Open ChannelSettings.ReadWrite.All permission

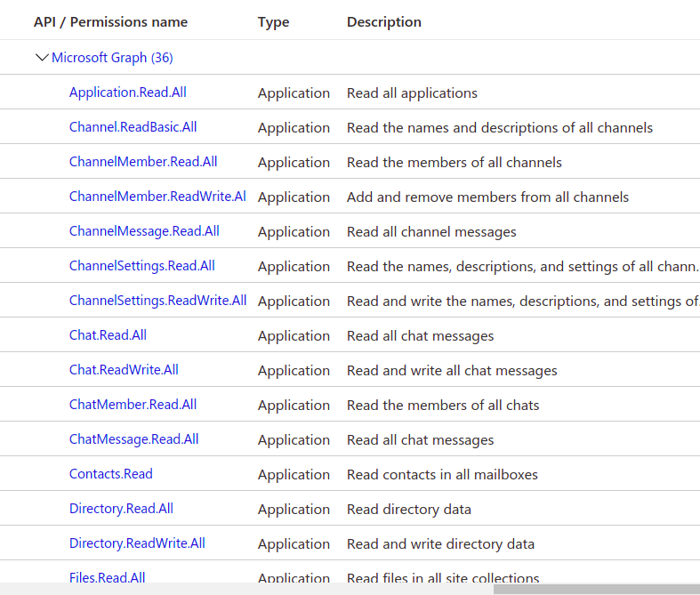click(x=157, y=301)
